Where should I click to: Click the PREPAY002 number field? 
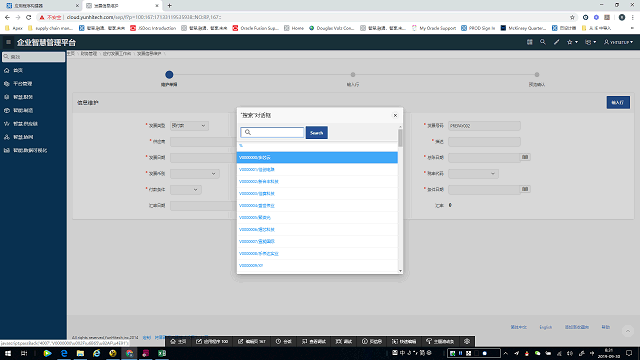point(484,126)
